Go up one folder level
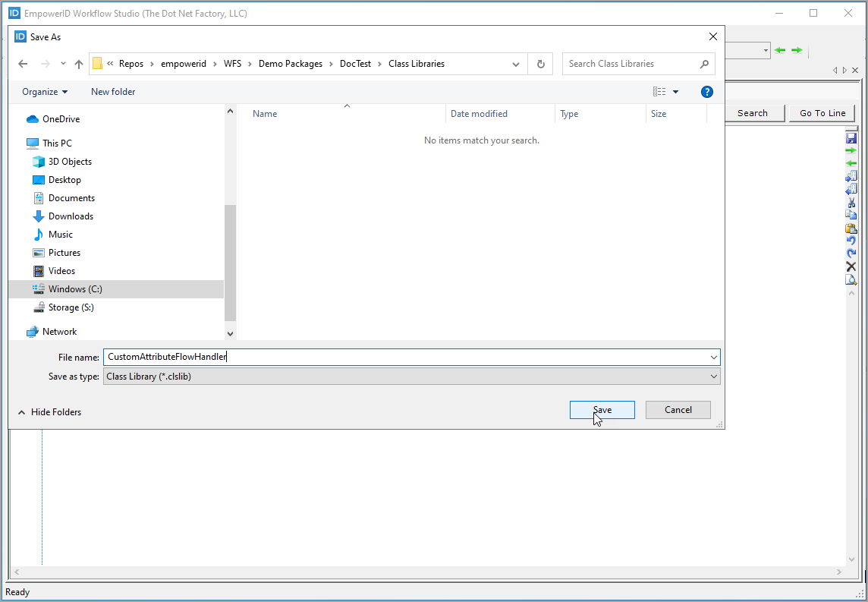 pyautogui.click(x=79, y=64)
